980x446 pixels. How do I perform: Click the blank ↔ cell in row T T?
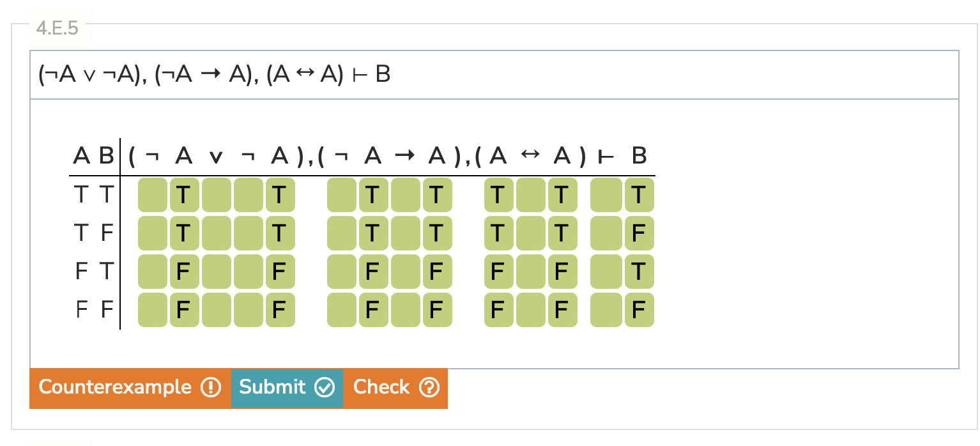(530, 195)
